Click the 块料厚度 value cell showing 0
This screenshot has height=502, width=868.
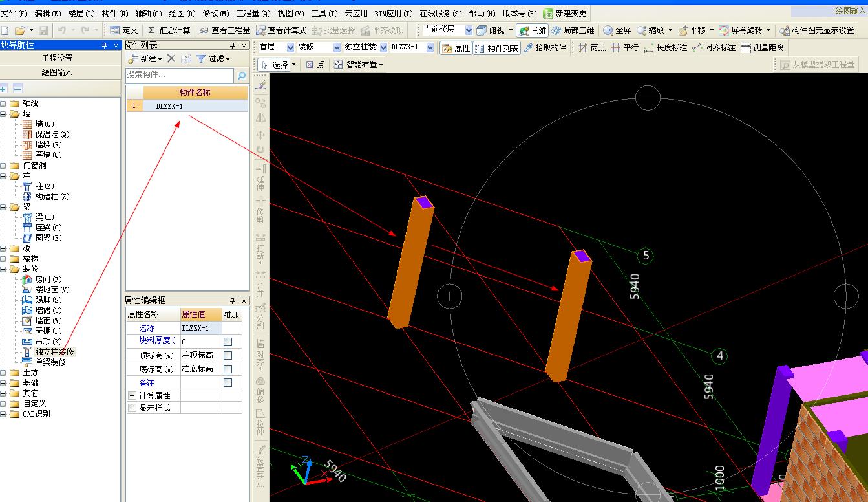201,342
